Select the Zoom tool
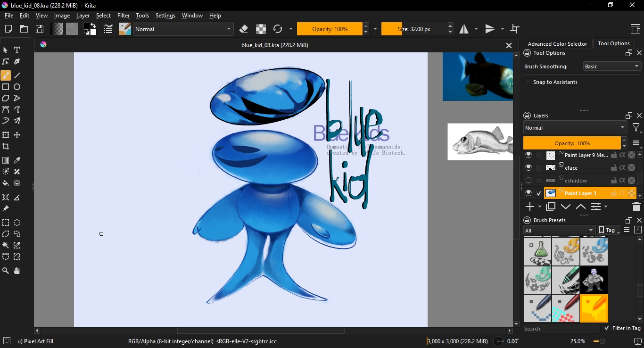This screenshot has width=644, height=348. pos(6,271)
